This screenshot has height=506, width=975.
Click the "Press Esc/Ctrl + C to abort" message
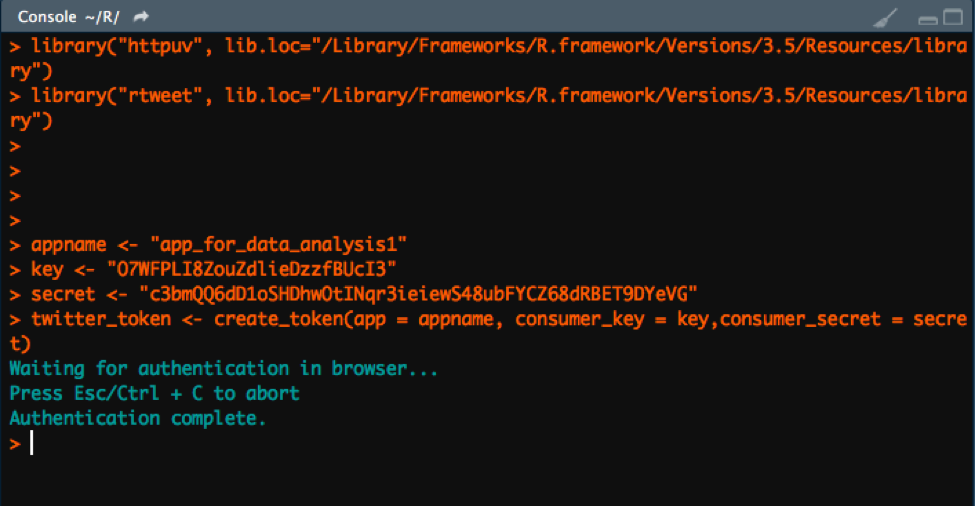[x=154, y=394]
